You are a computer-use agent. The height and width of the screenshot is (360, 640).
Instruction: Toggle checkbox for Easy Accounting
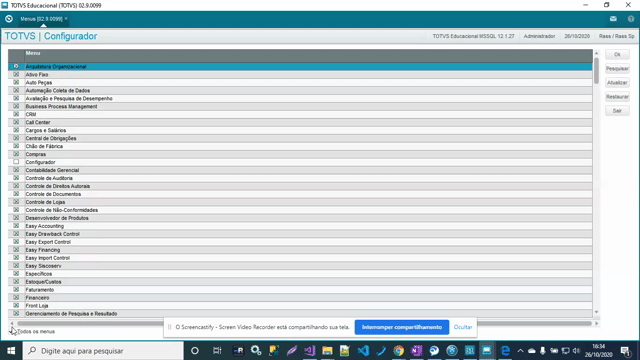16,226
